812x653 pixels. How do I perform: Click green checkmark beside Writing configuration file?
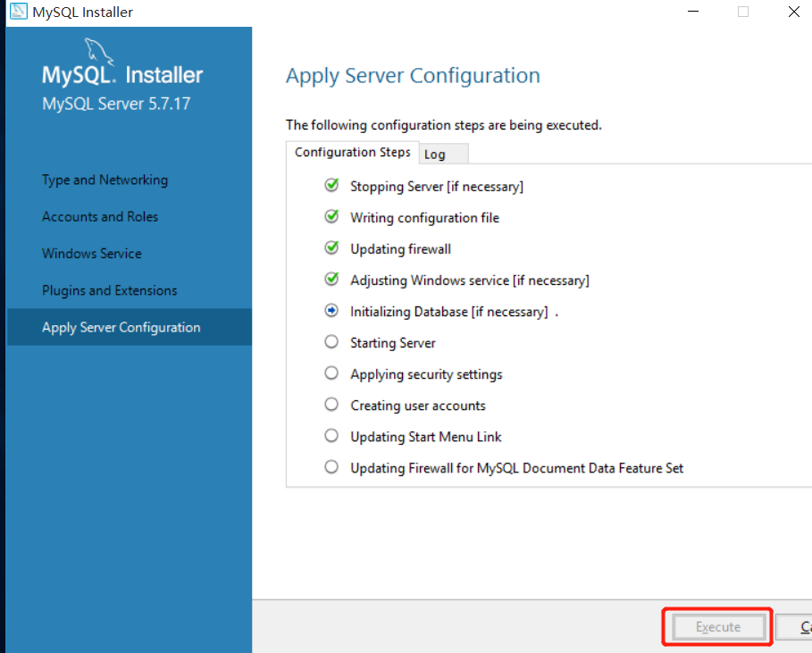331,217
